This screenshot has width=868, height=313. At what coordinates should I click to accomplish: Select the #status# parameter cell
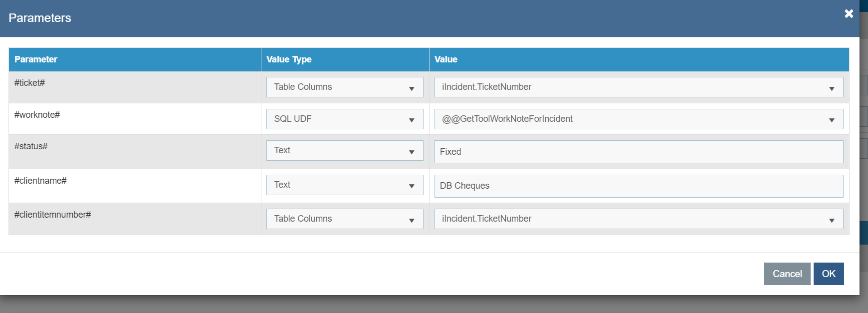point(31,146)
